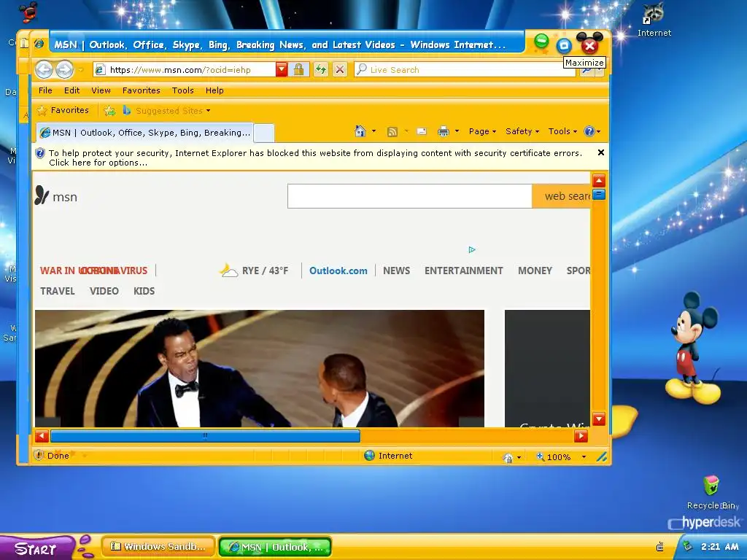The height and width of the screenshot is (560, 747).
Task: Open the VIDEO navigation link
Action: (104, 291)
